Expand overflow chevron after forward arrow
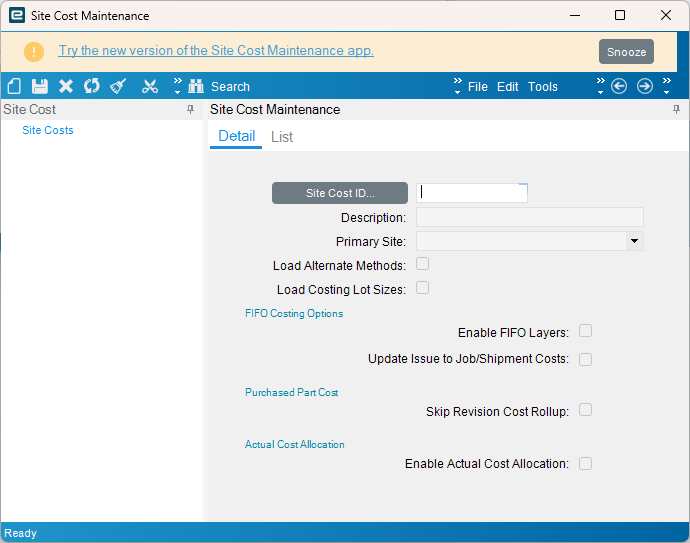 click(x=667, y=86)
